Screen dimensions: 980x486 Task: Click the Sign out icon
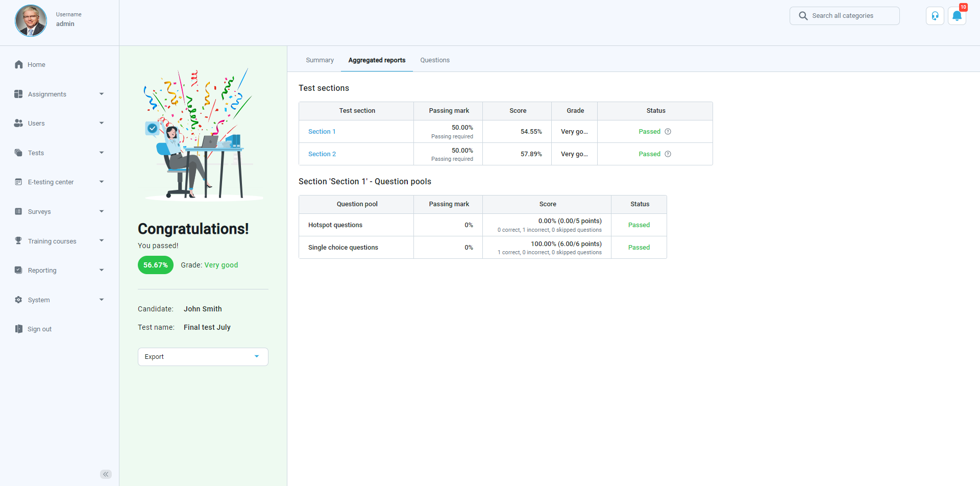point(19,329)
